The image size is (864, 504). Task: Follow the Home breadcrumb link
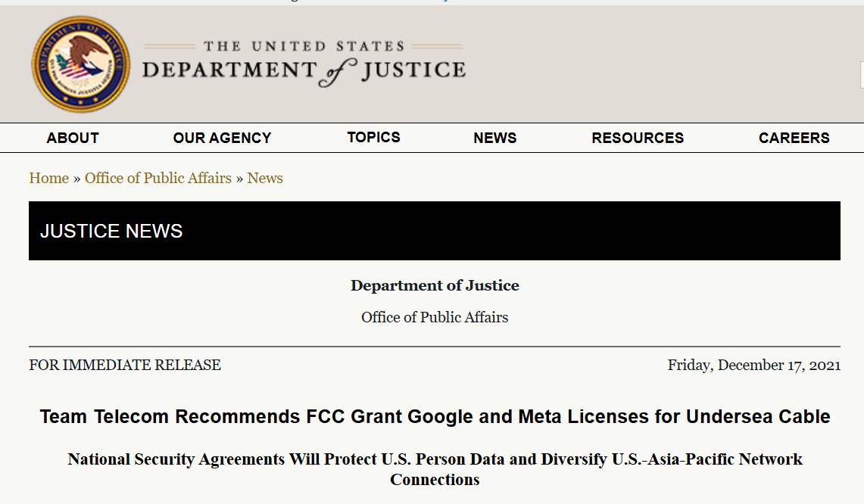click(48, 178)
